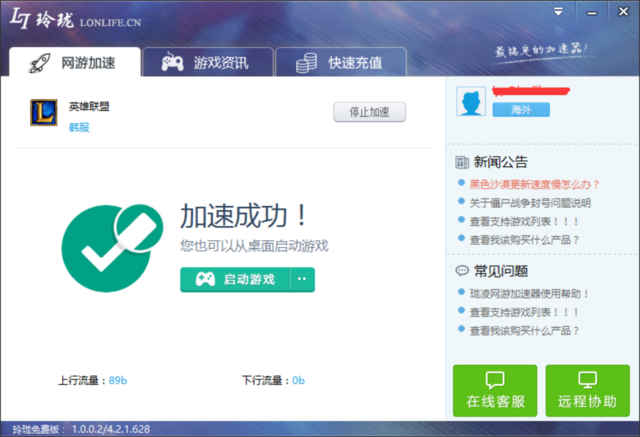The height and width of the screenshot is (437, 640).
Task: Open the title bar dropdown menu arrow
Action: (x=558, y=12)
